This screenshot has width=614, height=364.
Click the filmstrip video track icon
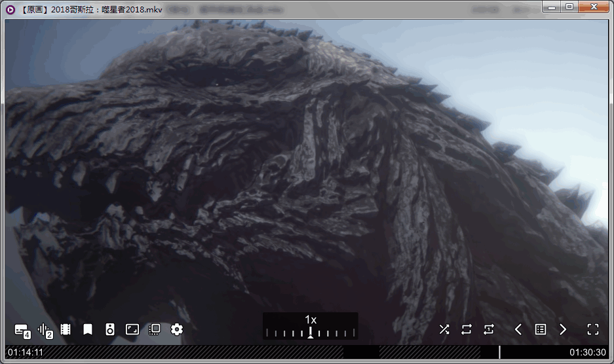point(66,329)
